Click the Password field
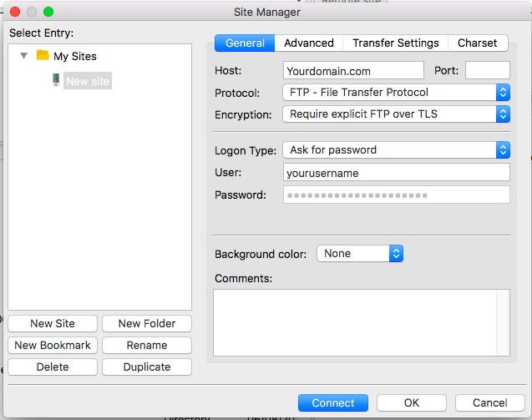The width and height of the screenshot is (532, 420). (396, 195)
